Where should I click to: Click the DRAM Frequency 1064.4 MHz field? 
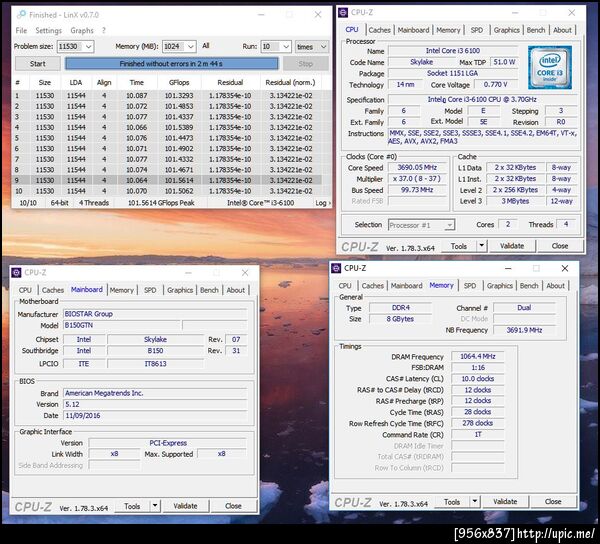[478, 357]
